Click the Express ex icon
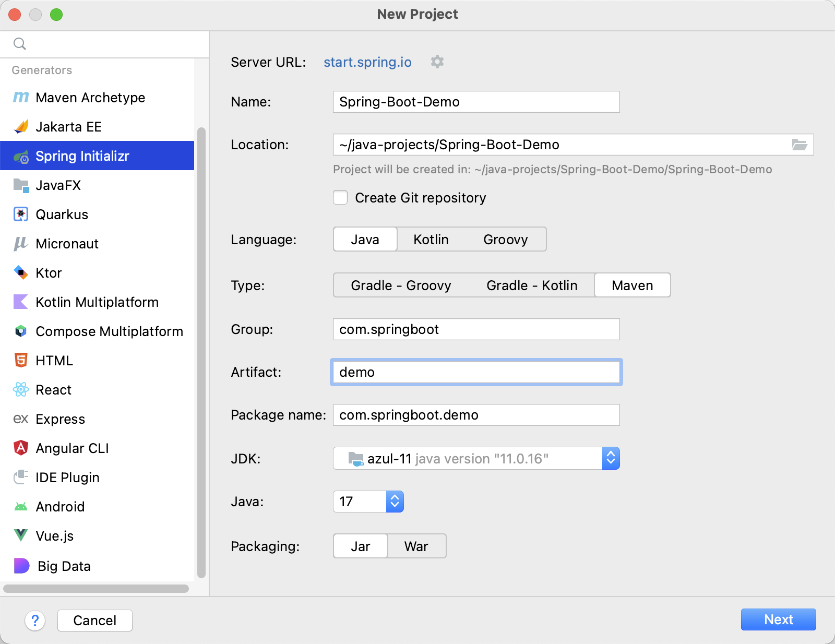This screenshot has width=835, height=644. coord(21,419)
